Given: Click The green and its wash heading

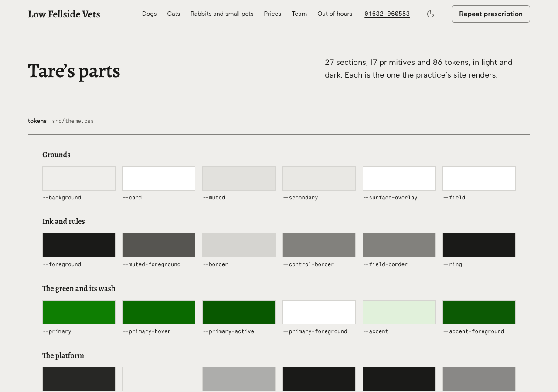Looking at the screenshot, I should click(x=79, y=288).
